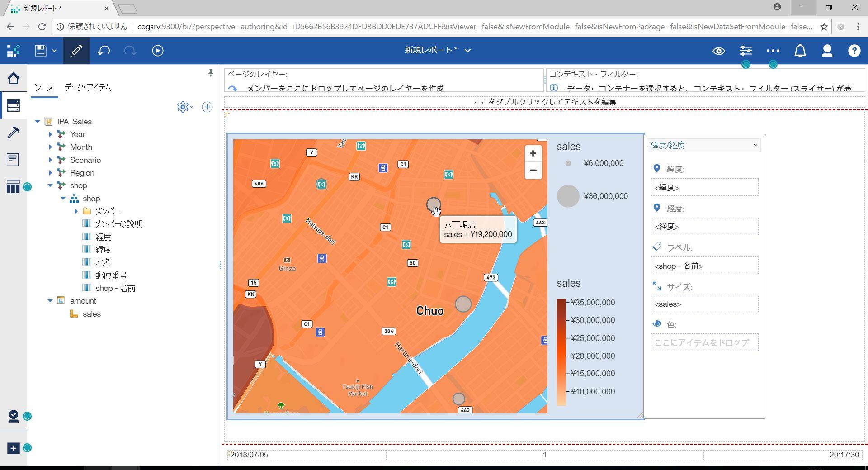Click the 2018/07/05 footer date
This screenshot has height=470, width=868.
(x=249, y=455)
